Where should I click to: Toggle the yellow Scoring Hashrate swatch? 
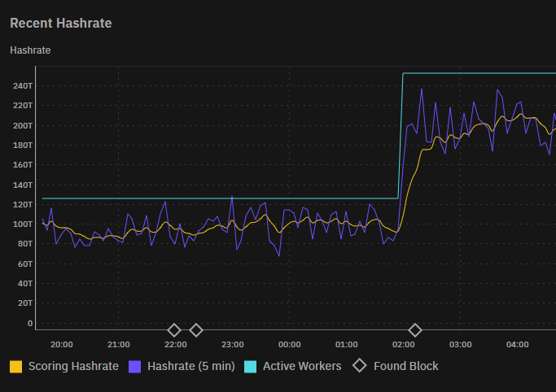click(16, 366)
